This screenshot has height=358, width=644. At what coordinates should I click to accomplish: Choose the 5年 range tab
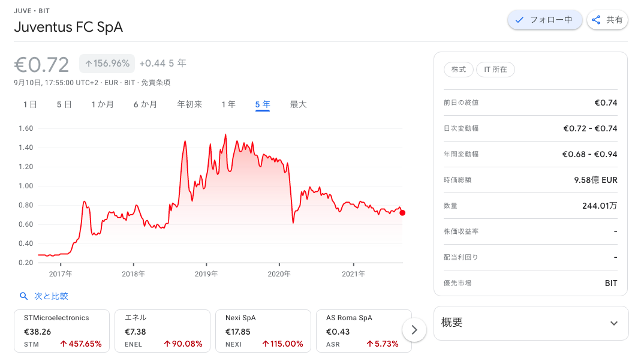pos(263,104)
